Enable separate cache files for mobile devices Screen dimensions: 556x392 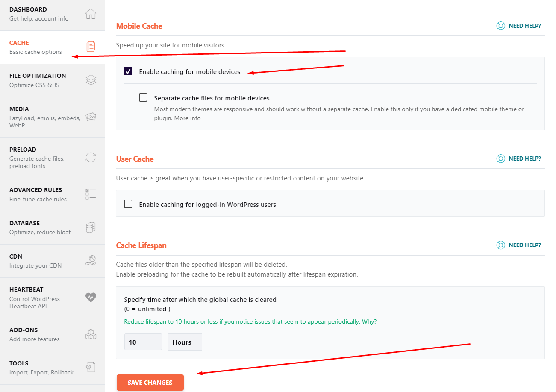pyautogui.click(x=143, y=98)
